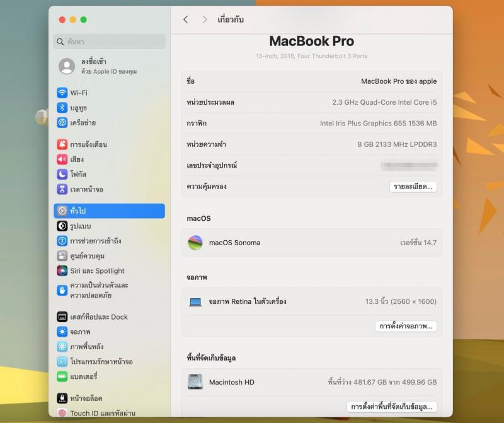Open Privacy & Security hand icon

(x=62, y=290)
